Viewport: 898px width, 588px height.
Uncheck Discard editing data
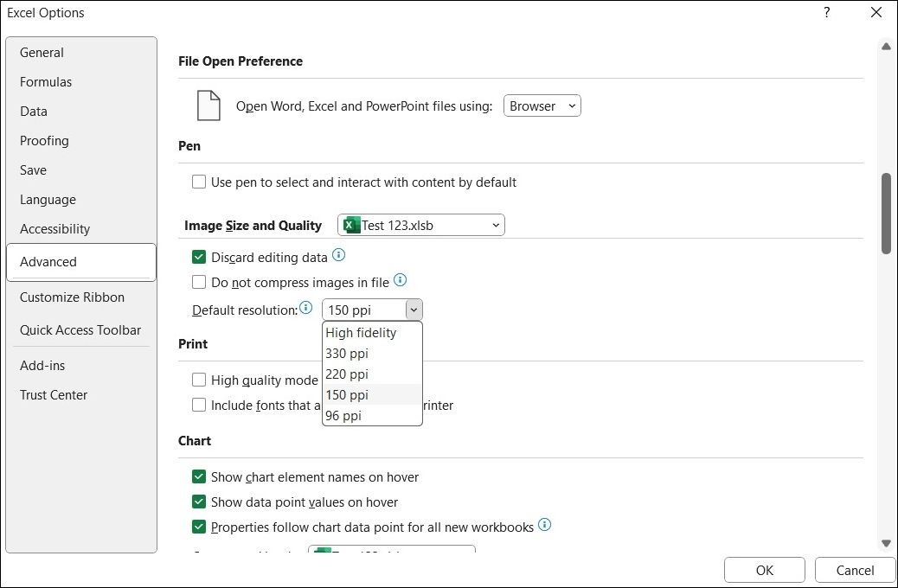coord(199,256)
